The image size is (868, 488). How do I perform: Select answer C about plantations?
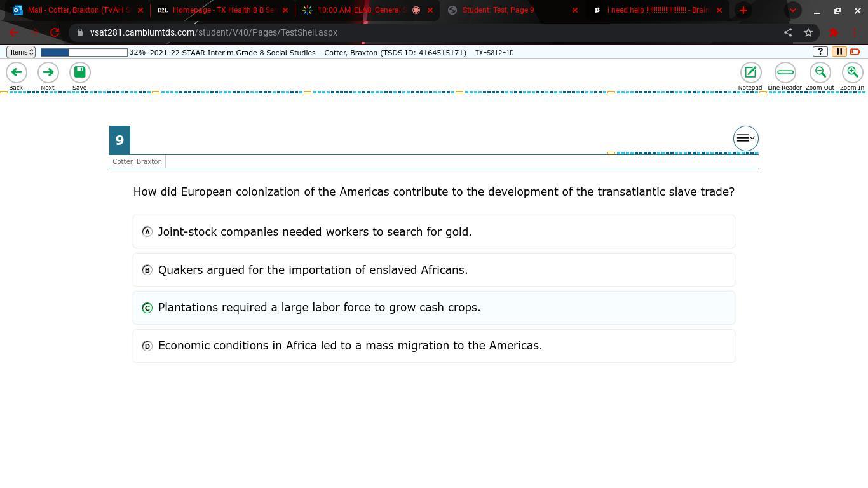coord(434,308)
